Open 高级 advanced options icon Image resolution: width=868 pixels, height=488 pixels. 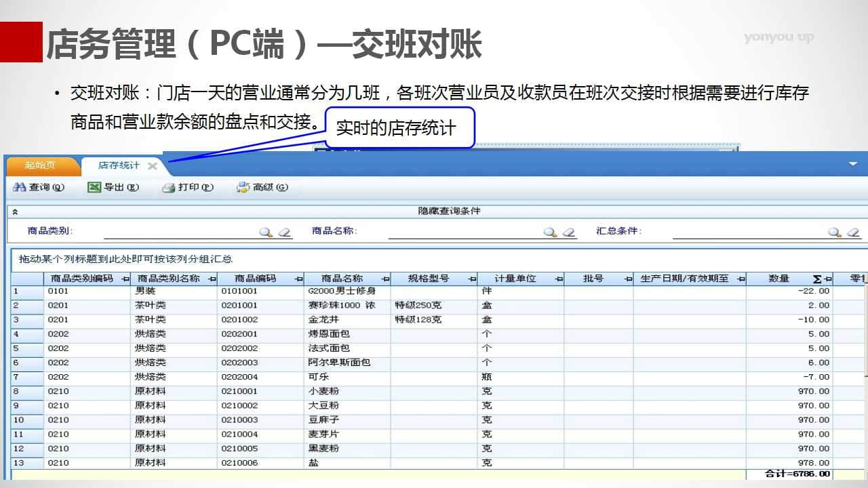tap(243, 188)
